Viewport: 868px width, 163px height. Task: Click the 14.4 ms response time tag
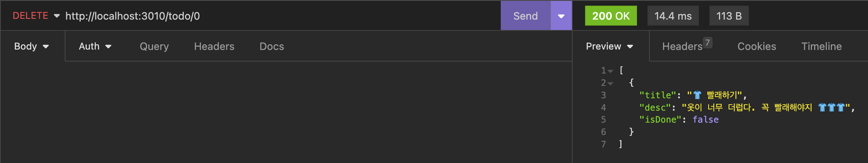coord(673,16)
